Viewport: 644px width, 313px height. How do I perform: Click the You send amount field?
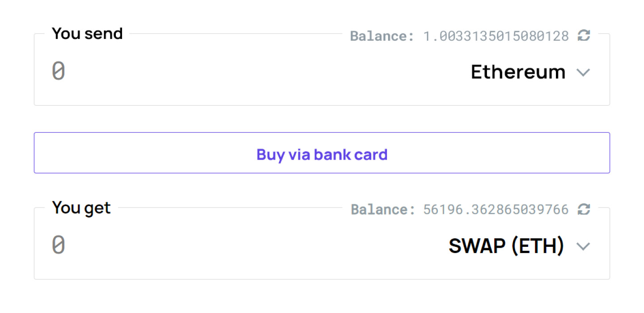pos(179,71)
